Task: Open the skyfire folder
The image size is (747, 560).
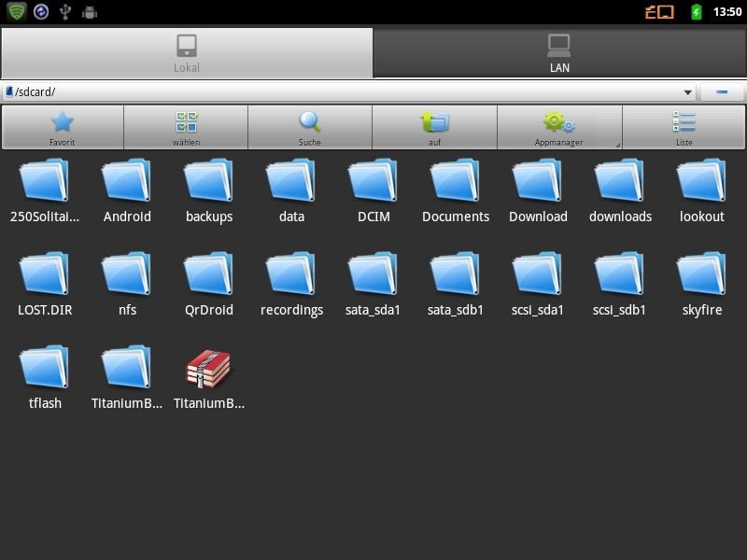Action: click(x=702, y=285)
